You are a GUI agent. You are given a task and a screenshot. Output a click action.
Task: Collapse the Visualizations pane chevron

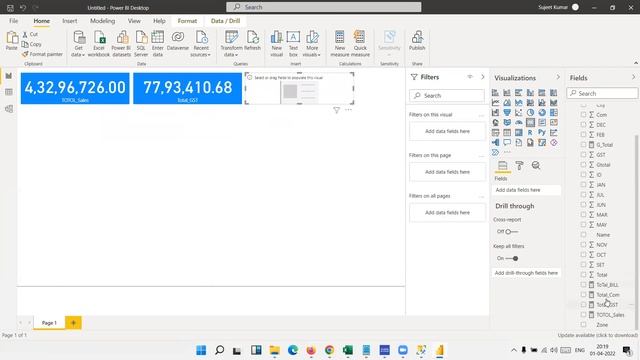(x=558, y=77)
